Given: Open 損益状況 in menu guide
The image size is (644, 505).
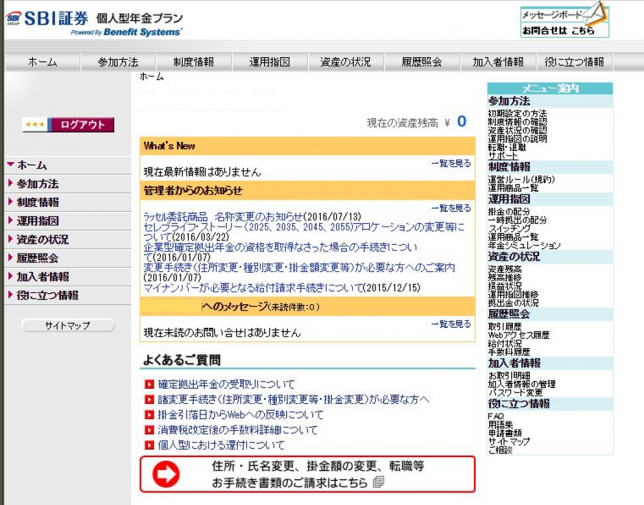Looking at the screenshot, I should (505, 286).
